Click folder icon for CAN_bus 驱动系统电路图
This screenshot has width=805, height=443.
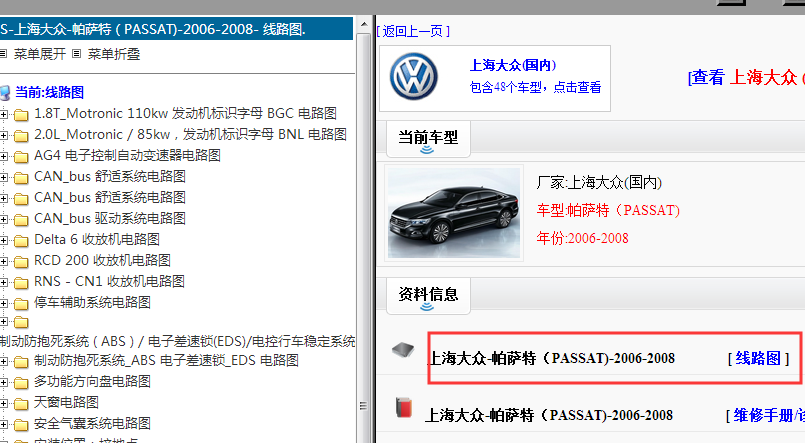21,220
